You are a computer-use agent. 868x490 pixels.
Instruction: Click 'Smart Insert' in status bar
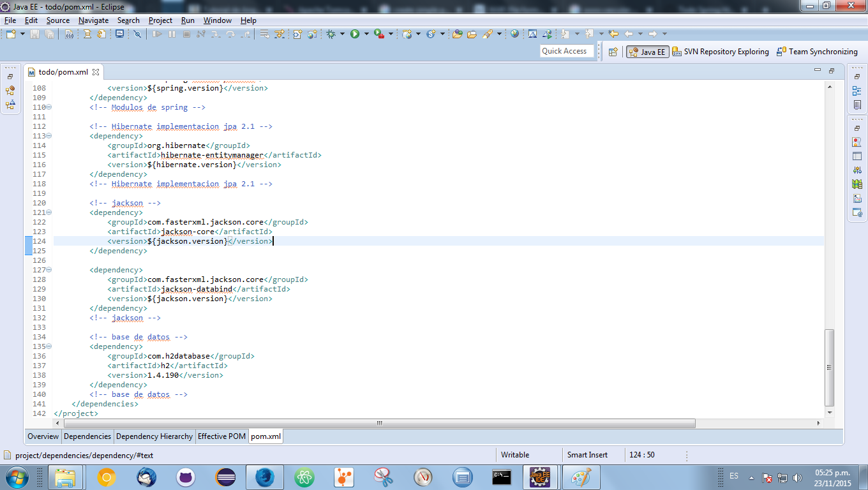(587, 455)
